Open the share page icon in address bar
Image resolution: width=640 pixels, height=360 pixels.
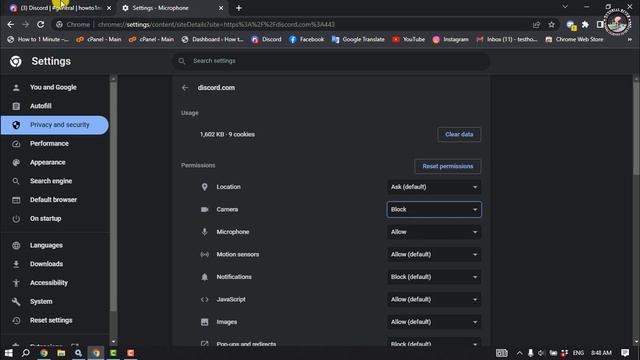536,24
